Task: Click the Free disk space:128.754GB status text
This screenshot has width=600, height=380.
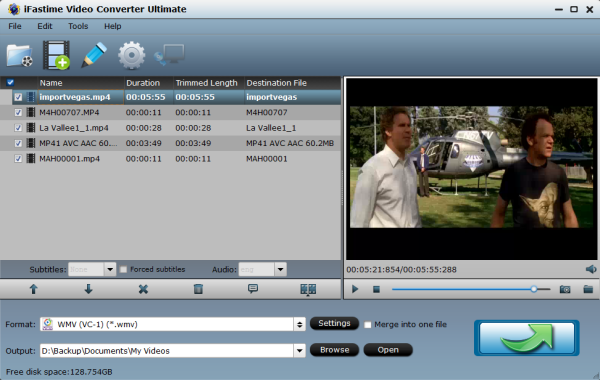Action: (x=59, y=372)
